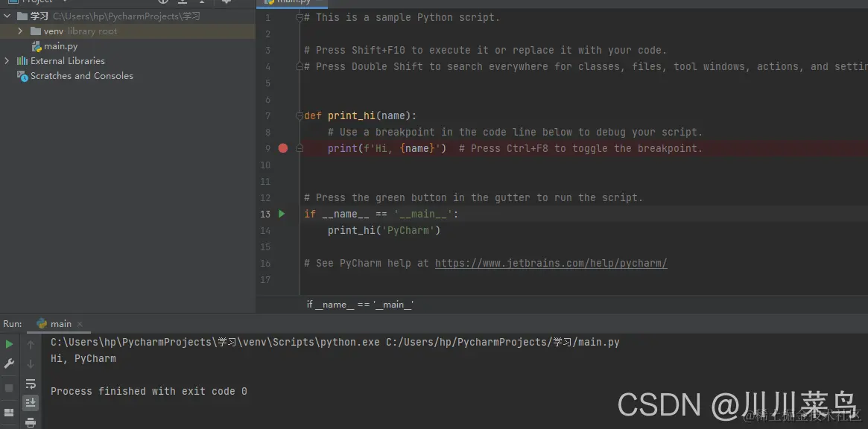Expand the External Libraries chevron
868x429 pixels.
(x=7, y=61)
